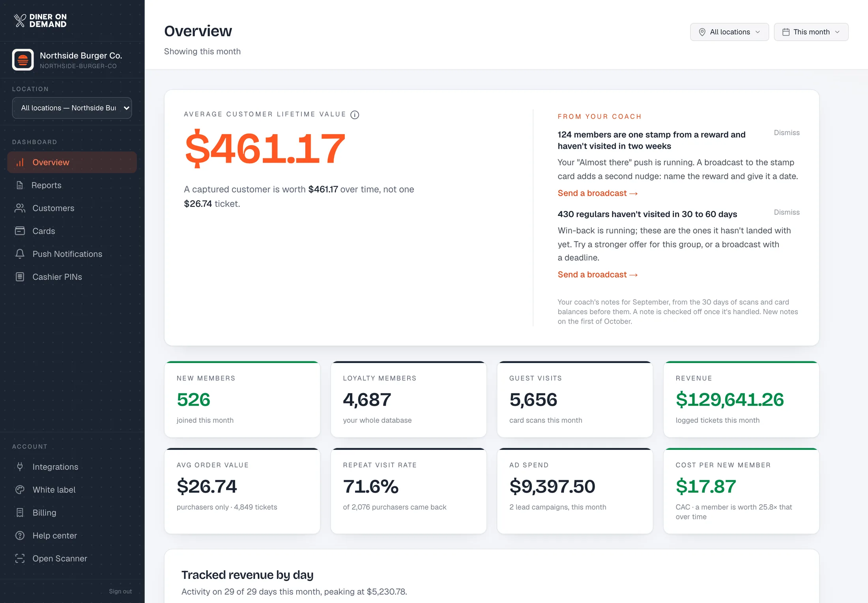Open the Help center
The width and height of the screenshot is (868, 603).
click(x=72, y=536)
